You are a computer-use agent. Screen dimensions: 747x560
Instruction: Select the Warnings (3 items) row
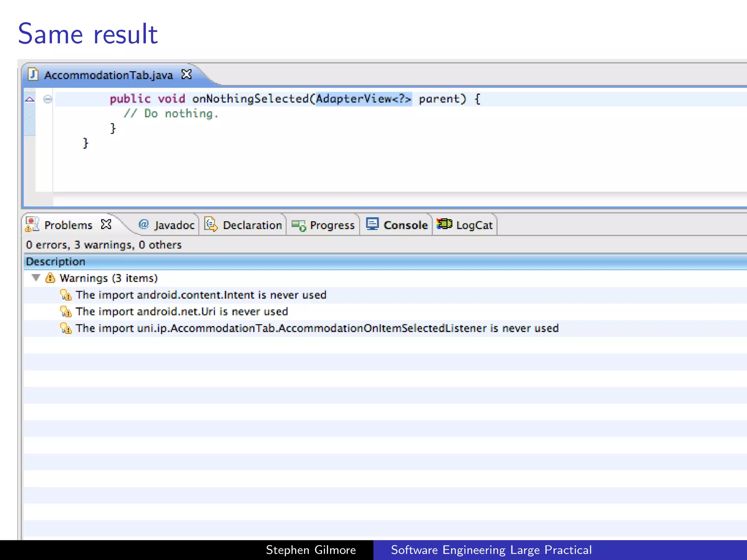tap(385, 278)
